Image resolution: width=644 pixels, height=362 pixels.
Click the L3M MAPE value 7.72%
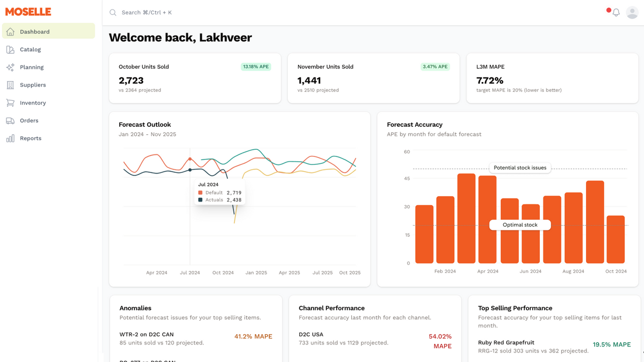coord(490,80)
